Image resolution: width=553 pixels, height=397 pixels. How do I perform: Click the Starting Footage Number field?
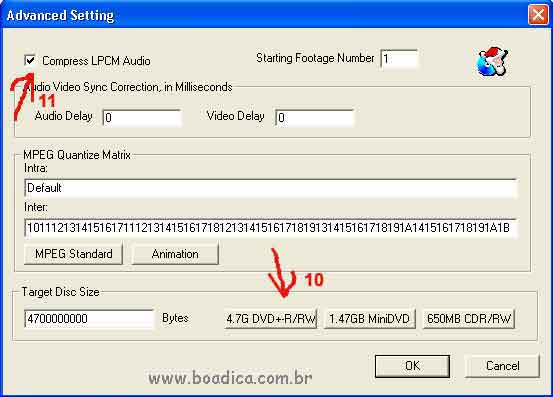pos(399,59)
